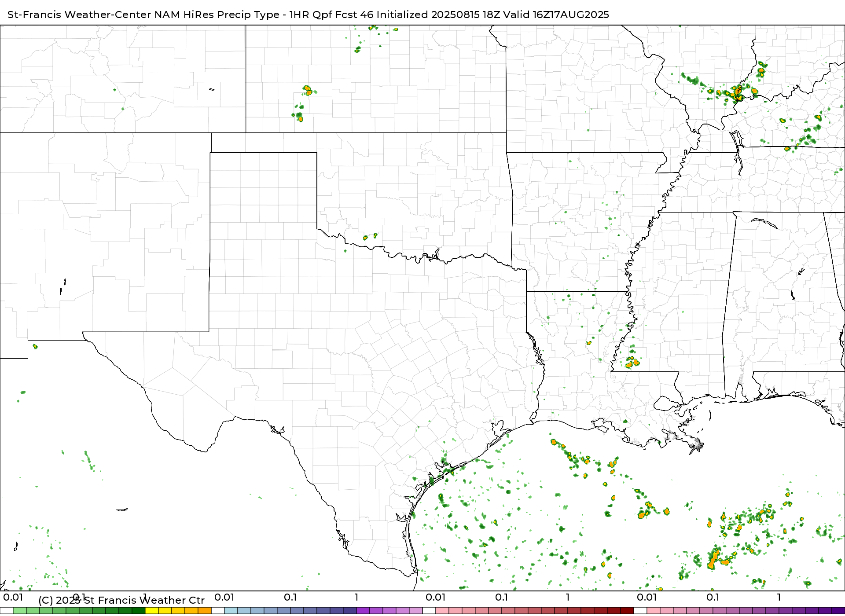
Task: Select the darkest purple swatch at legend end
Action: pyautogui.click(x=838, y=611)
